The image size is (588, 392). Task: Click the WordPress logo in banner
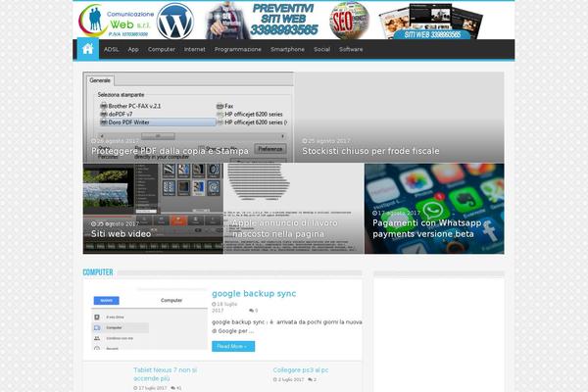click(175, 21)
